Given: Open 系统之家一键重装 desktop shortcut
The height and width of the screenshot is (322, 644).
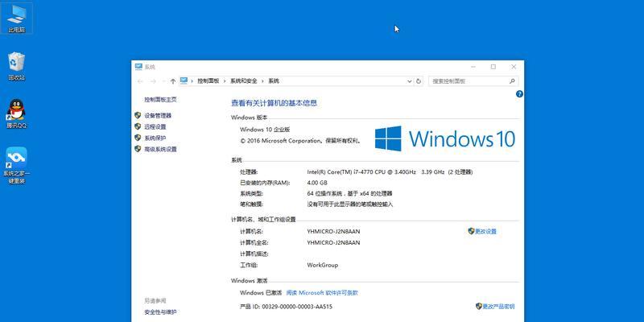Looking at the screenshot, I should pyautogui.click(x=16, y=166).
